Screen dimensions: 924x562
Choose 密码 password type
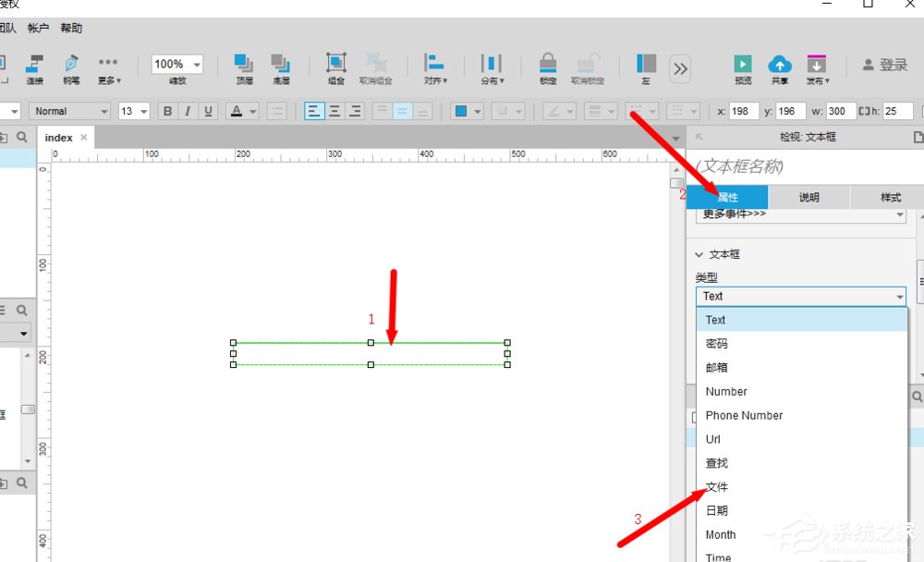pyautogui.click(x=802, y=343)
